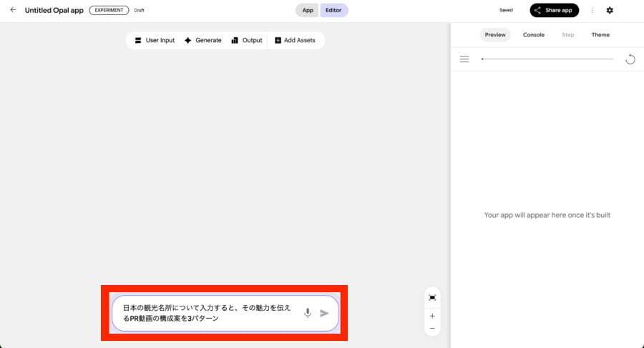The image size is (644, 348).
Task: Click the microphone icon in prompt box
Action: [308, 313]
